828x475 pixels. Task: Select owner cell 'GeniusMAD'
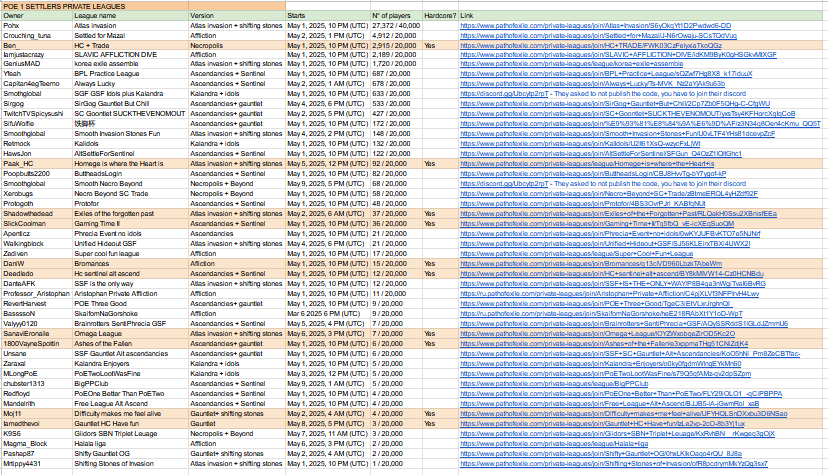36,63
